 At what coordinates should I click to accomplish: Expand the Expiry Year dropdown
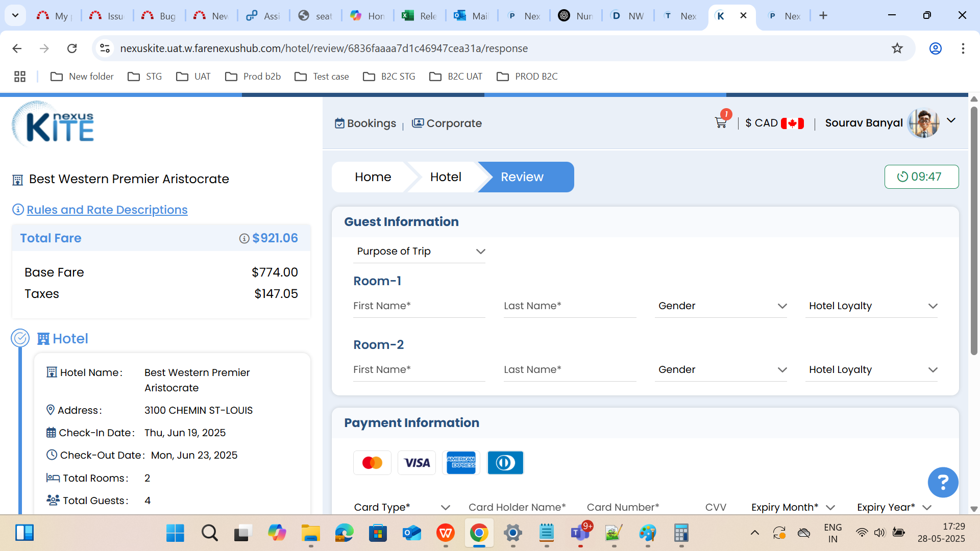point(894,507)
